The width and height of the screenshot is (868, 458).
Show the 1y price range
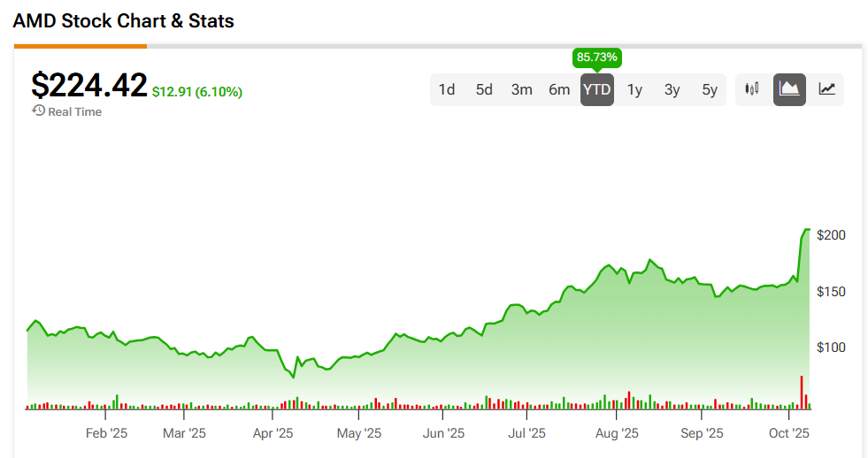tap(634, 89)
